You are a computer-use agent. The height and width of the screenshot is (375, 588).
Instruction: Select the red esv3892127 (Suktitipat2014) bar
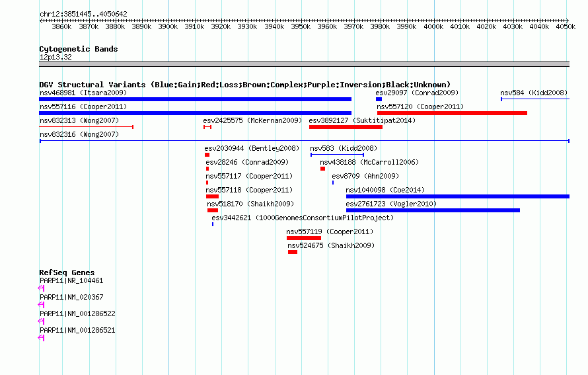click(346, 127)
